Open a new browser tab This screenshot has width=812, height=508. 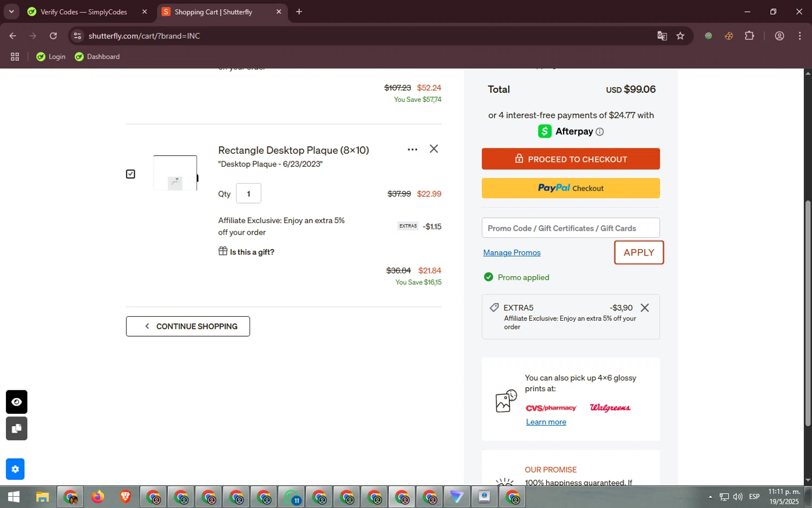click(299, 12)
